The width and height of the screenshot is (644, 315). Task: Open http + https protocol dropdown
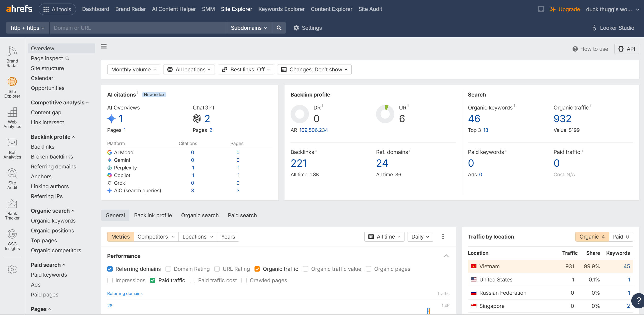click(x=28, y=28)
